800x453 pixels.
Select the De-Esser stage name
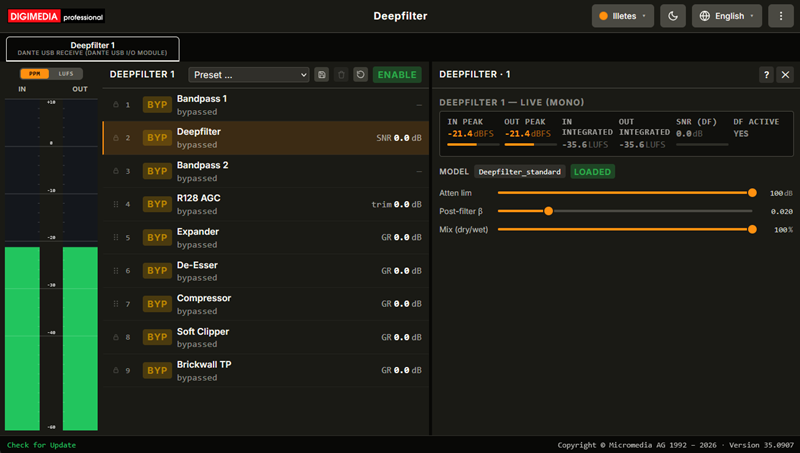(197, 265)
